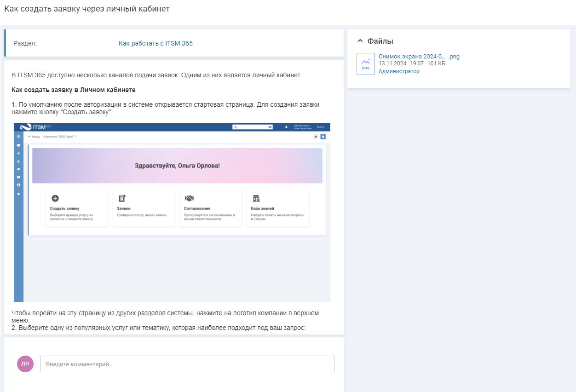Click the Согласования handshake icon
Screen dimensions: 576x392
pos(189,198)
